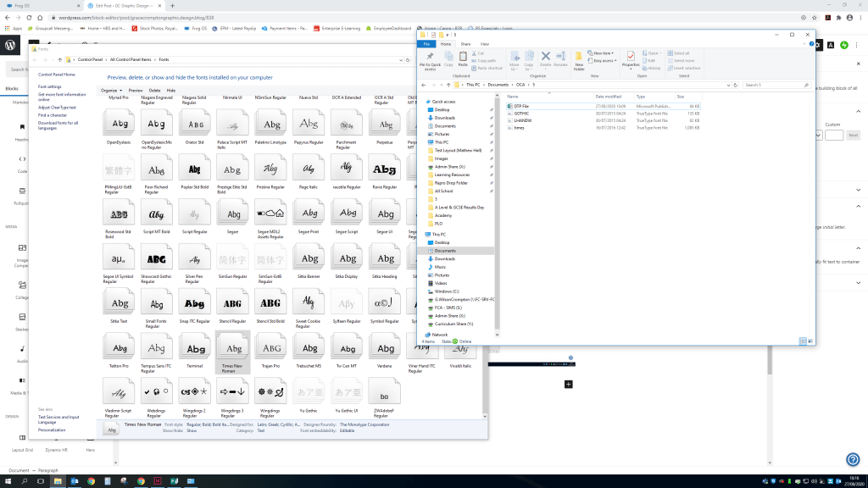
Task: Click the New Folder icon
Action: click(579, 58)
